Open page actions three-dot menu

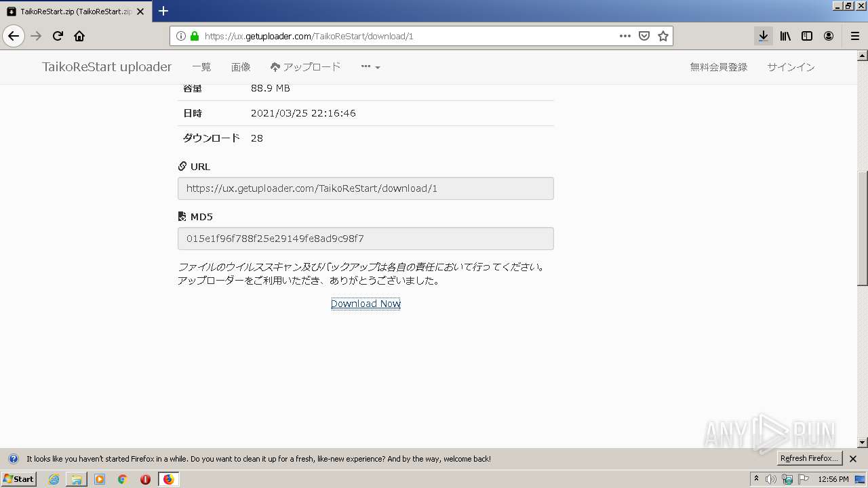click(x=625, y=36)
